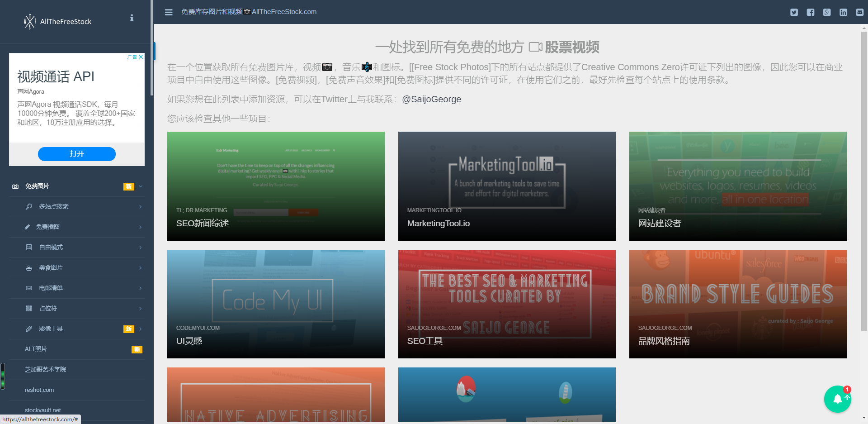The height and width of the screenshot is (424, 868).
Task: Open the 品牌风格指南 card
Action: [x=738, y=304]
